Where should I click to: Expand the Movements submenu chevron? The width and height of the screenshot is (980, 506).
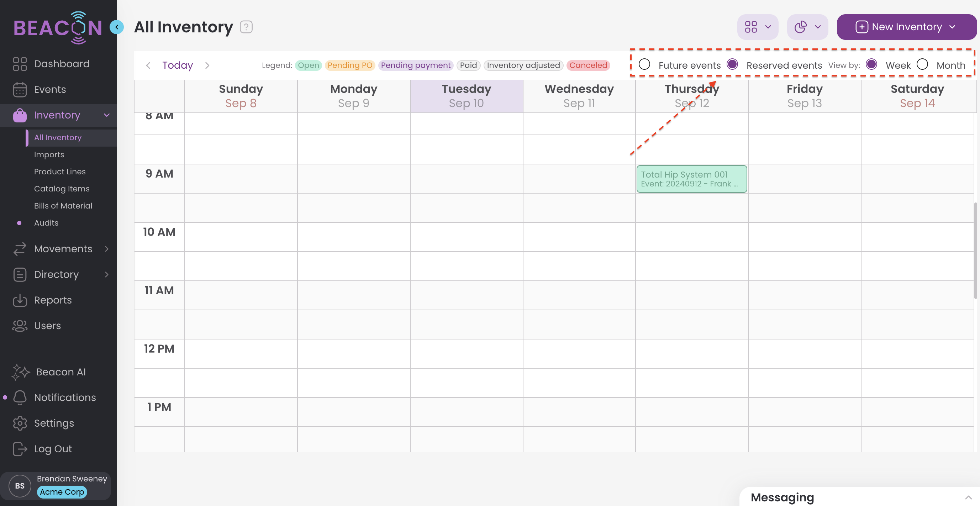(x=107, y=249)
